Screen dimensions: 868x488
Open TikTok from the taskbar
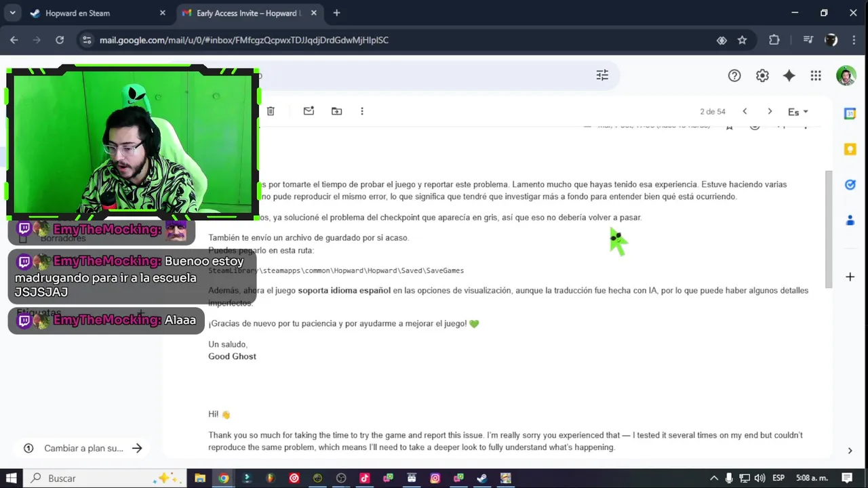pos(364,478)
